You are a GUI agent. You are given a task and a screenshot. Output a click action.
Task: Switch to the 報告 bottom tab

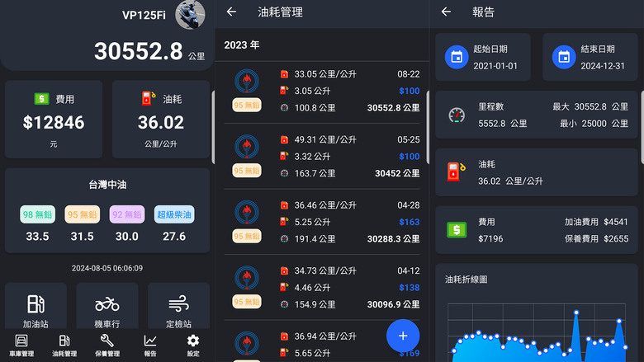click(150, 346)
